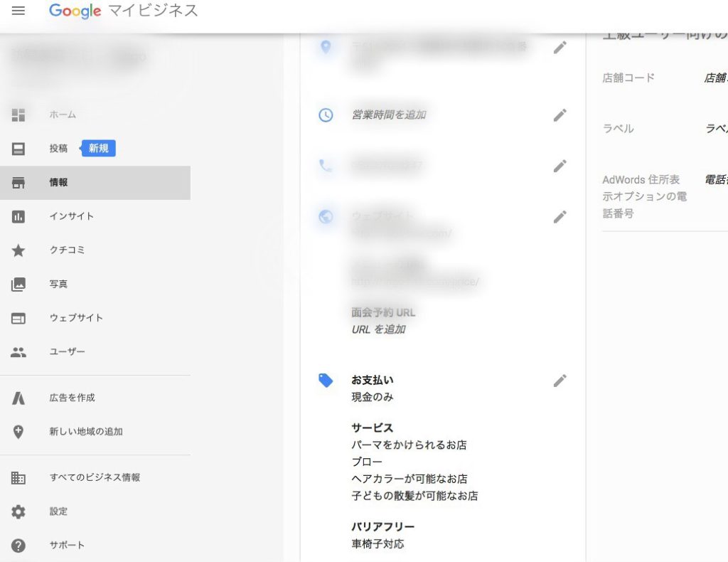Click 営業時間を追加 to add hours
This screenshot has height=562, width=728.
pyautogui.click(x=388, y=115)
